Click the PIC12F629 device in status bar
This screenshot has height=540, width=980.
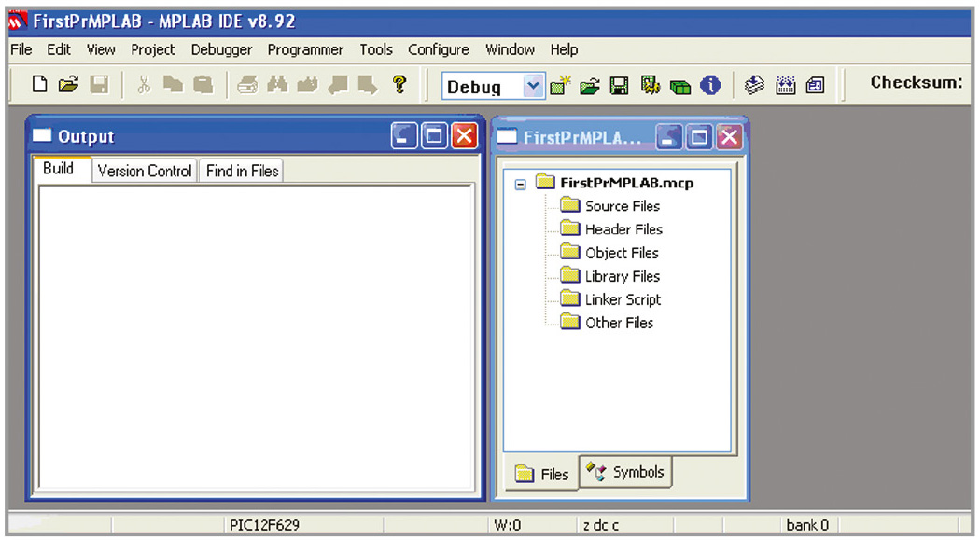(265, 525)
